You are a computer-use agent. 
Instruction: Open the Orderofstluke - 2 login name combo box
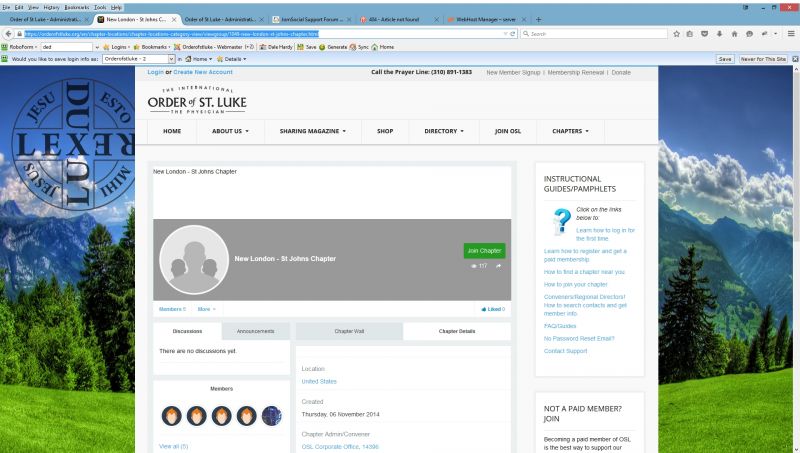(x=139, y=59)
